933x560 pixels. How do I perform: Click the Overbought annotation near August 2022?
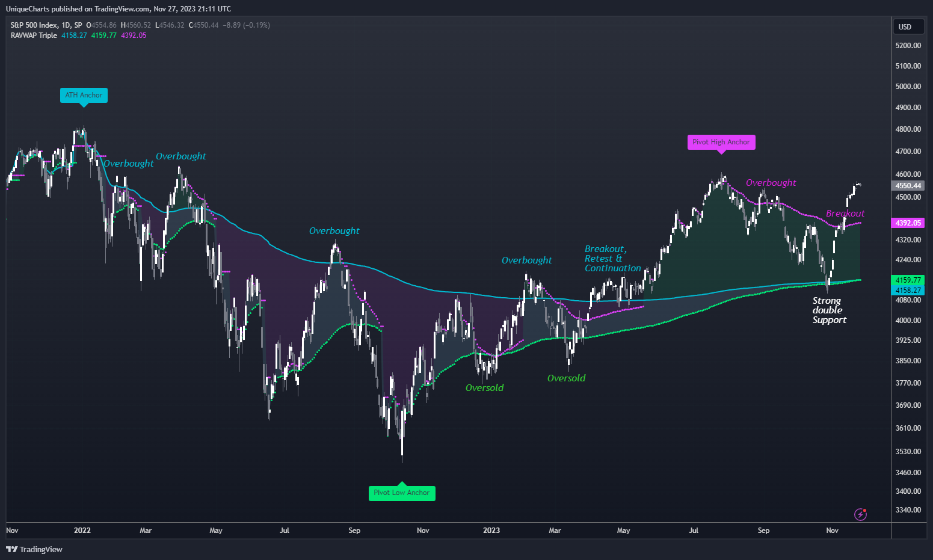334,231
